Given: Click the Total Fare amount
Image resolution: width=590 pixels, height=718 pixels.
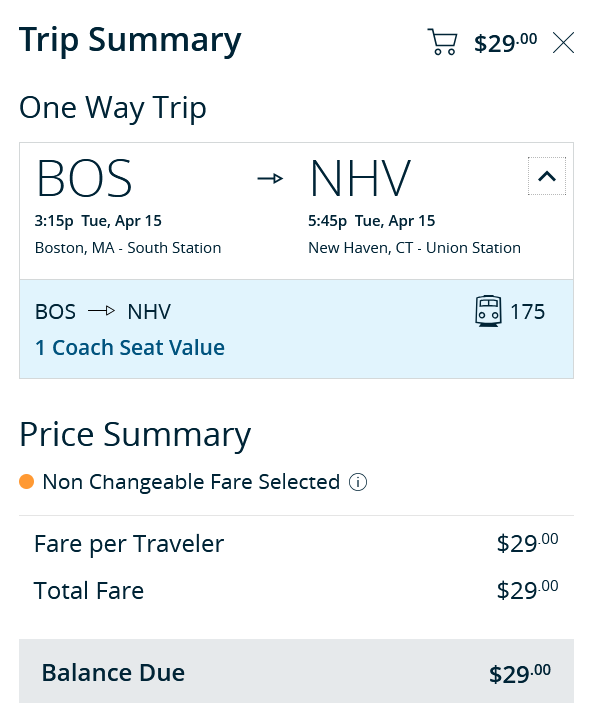Looking at the screenshot, I should [x=527, y=590].
